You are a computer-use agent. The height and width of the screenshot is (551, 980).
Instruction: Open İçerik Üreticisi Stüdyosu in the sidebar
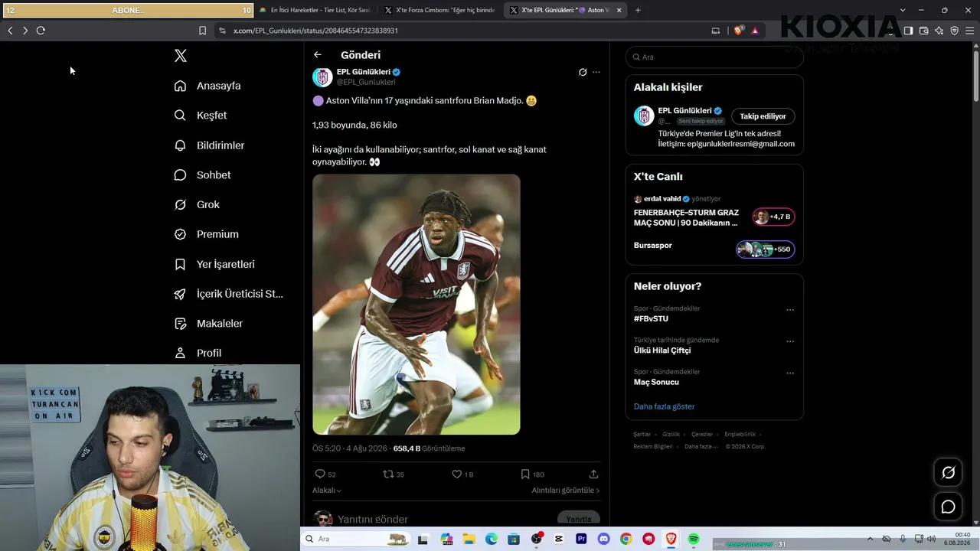tap(228, 294)
